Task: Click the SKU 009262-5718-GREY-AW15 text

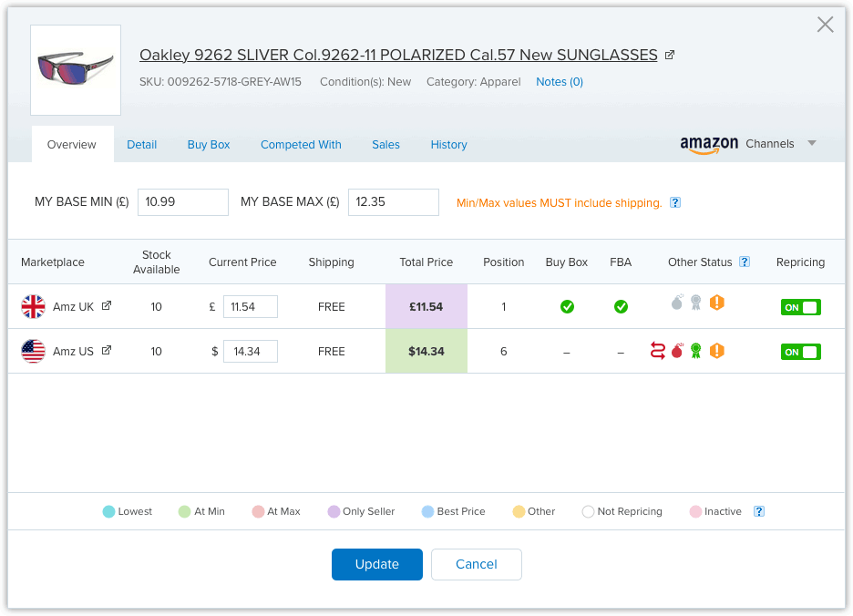Action: coord(221,82)
